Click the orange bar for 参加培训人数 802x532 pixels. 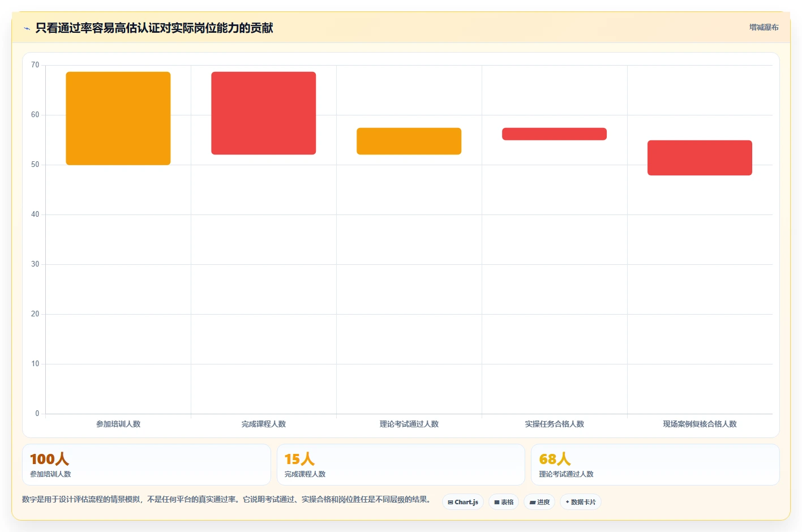pos(118,118)
